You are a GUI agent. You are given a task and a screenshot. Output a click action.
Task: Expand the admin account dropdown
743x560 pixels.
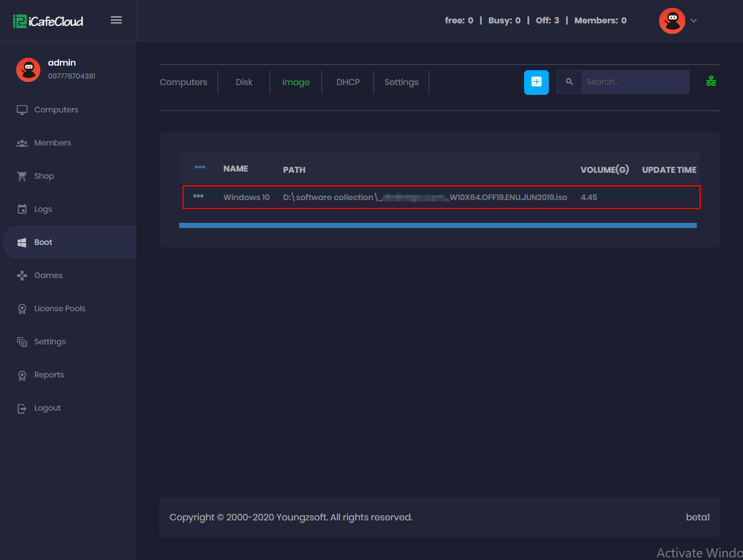click(x=694, y=20)
